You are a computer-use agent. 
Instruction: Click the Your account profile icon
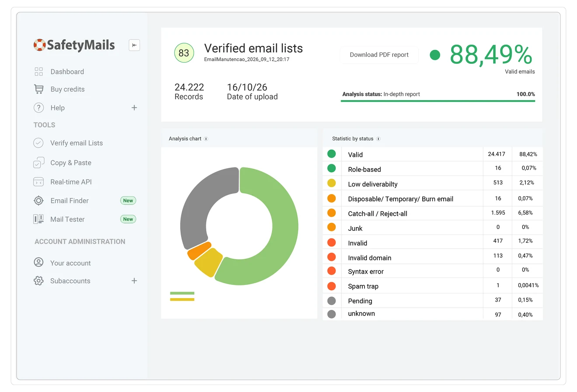pyautogui.click(x=38, y=262)
